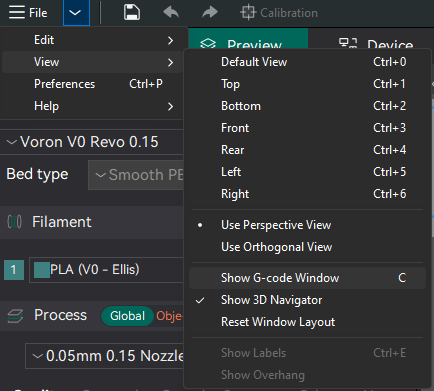Collapse the Voron V0 Revo 0.15 printer dropdown
This screenshot has height=391, width=434.
click(x=92, y=142)
